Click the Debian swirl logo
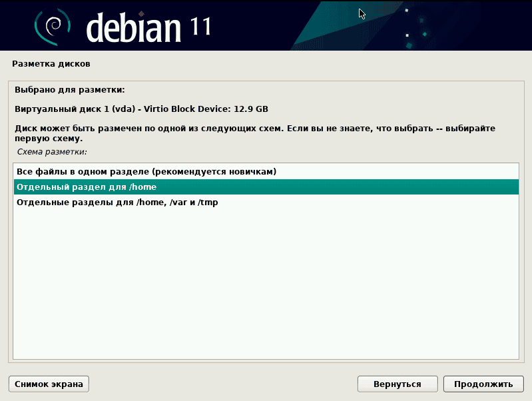This screenshot has width=532, height=401. (52, 27)
